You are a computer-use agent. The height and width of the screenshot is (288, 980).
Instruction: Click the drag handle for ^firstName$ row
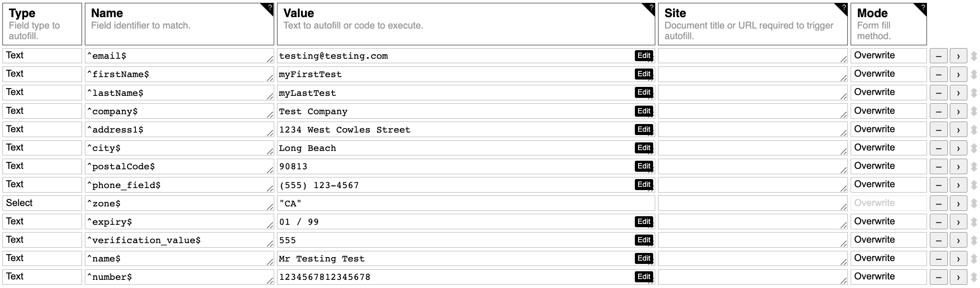(974, 75)
